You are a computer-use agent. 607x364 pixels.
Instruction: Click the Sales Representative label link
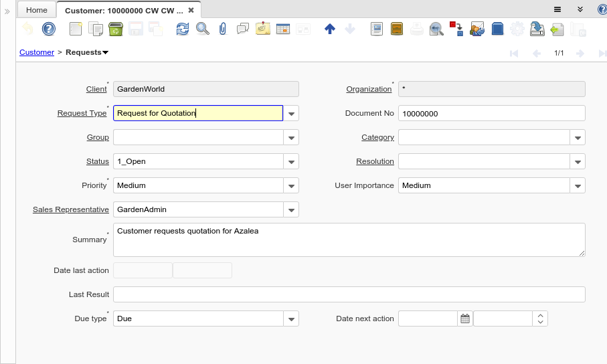point(70,209)
